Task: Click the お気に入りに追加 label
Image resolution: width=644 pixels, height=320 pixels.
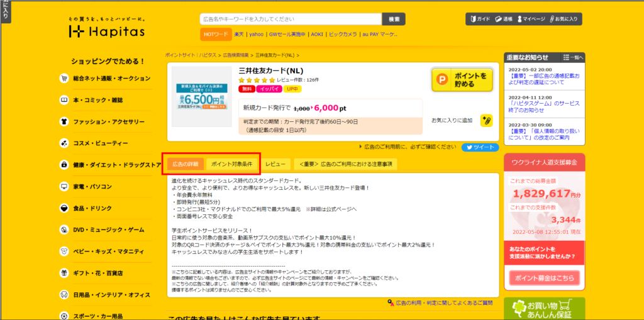Action: [x=452, y=120]
